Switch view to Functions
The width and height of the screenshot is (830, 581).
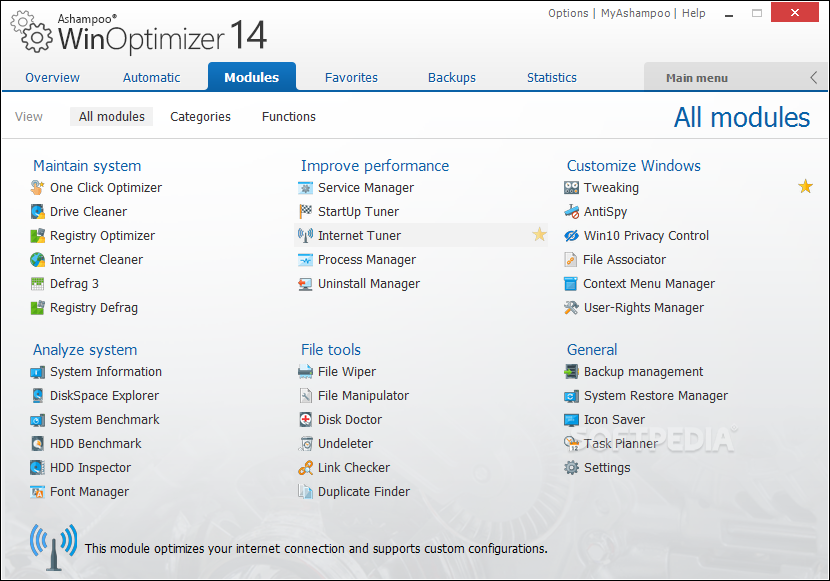point(288,116)
